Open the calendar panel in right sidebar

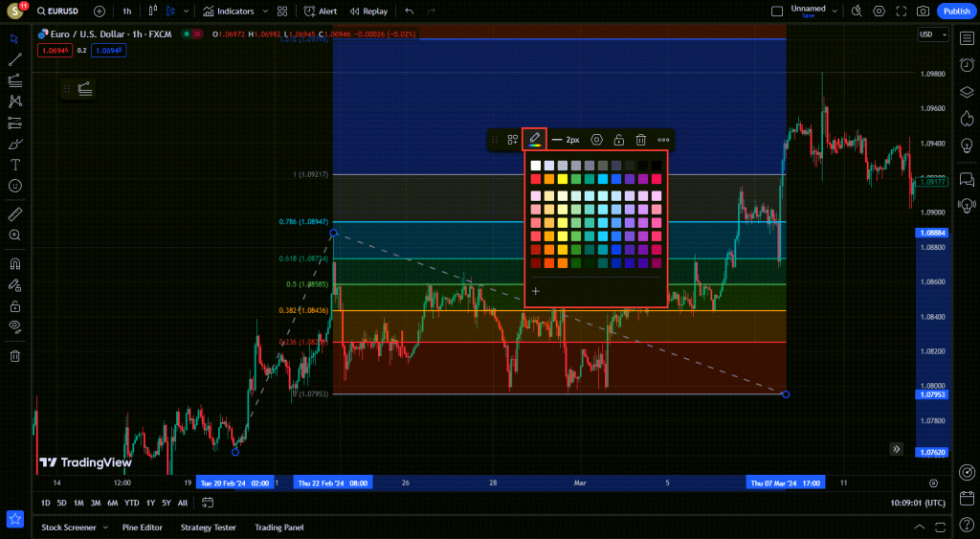(967, 499)
